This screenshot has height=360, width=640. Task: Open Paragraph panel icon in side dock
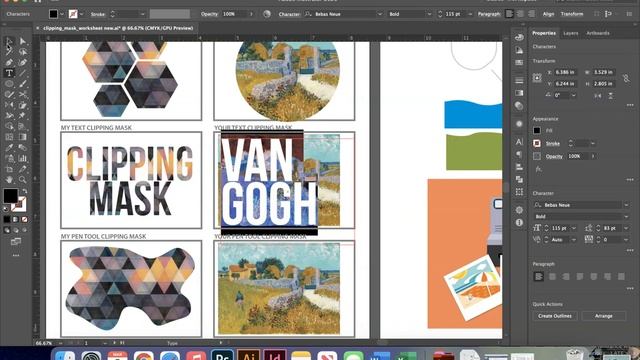click(519, 154)
